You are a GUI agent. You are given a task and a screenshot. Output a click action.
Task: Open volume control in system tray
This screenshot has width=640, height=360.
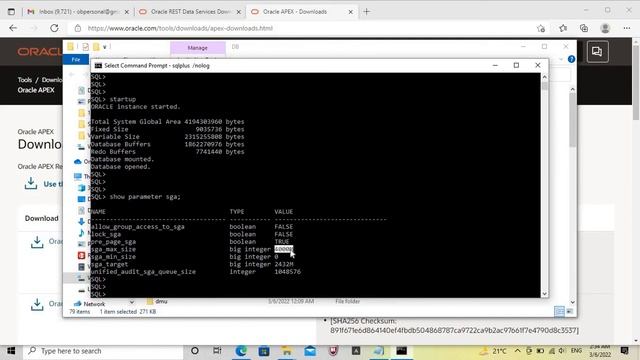click(562, 351)
